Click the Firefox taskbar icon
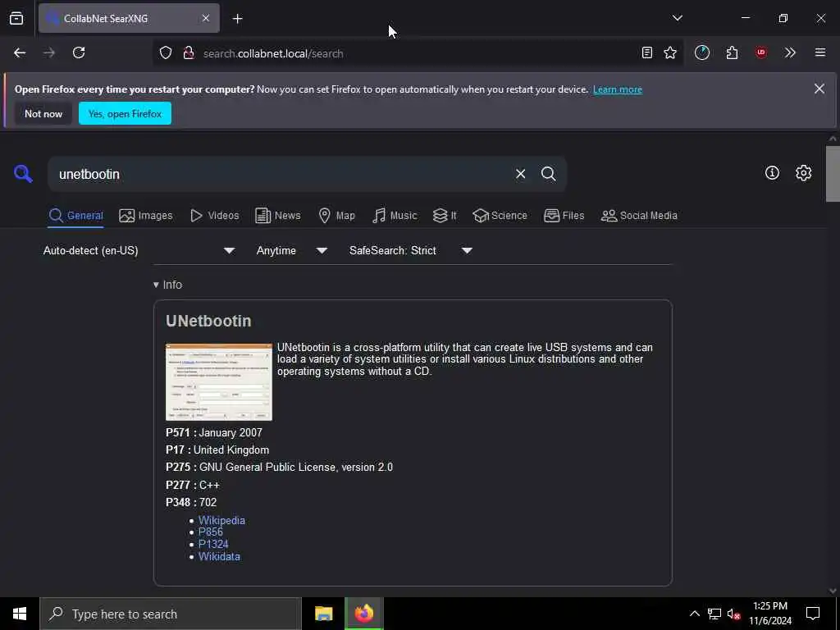Image resolution: width=840 pixels, height=630 pixels. point(363,614)
